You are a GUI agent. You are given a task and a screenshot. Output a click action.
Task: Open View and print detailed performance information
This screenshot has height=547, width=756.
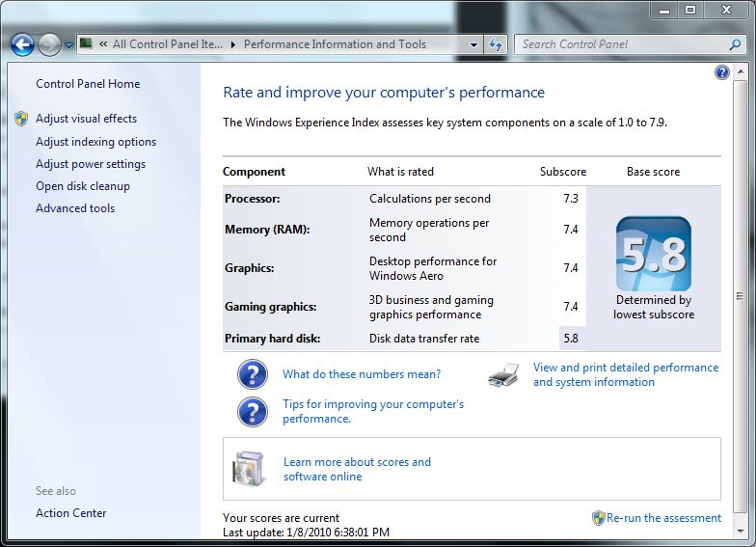(x=626, y=374)
